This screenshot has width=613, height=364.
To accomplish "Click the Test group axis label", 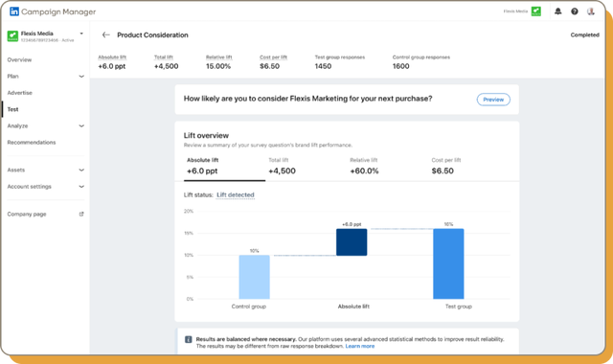I will click(459, 307).
